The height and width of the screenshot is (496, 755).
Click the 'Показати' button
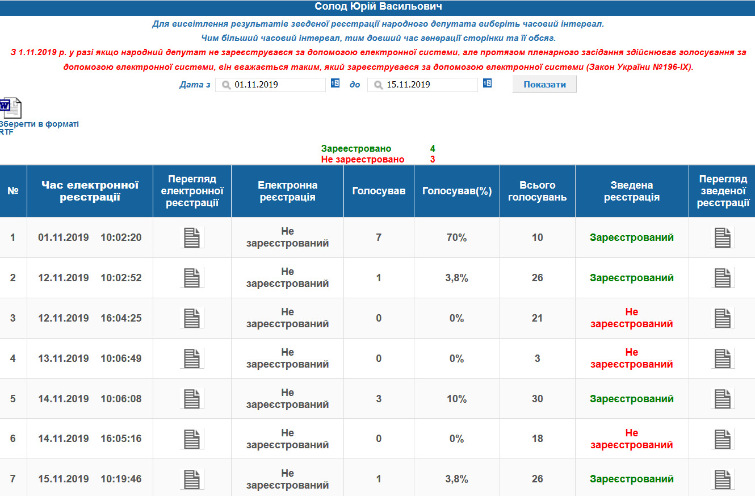click(544, 85)
